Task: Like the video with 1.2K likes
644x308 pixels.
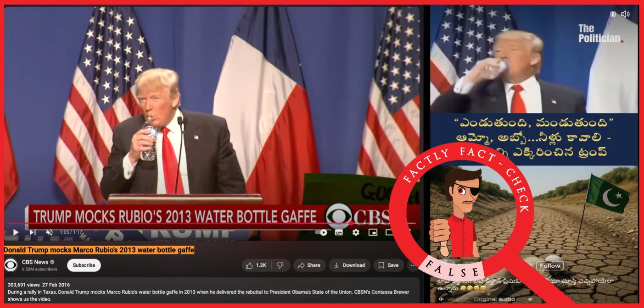Action: pyautogui.click(x=256, y=265)
